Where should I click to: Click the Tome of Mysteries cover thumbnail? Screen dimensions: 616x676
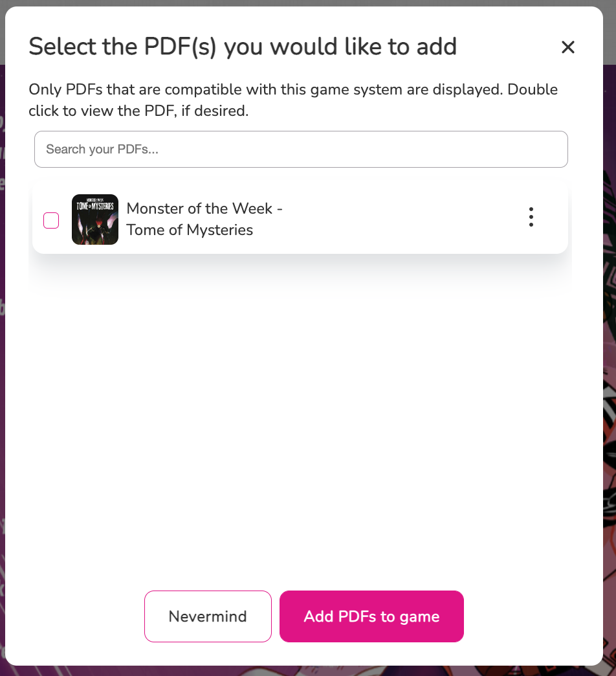pos(95,220)
